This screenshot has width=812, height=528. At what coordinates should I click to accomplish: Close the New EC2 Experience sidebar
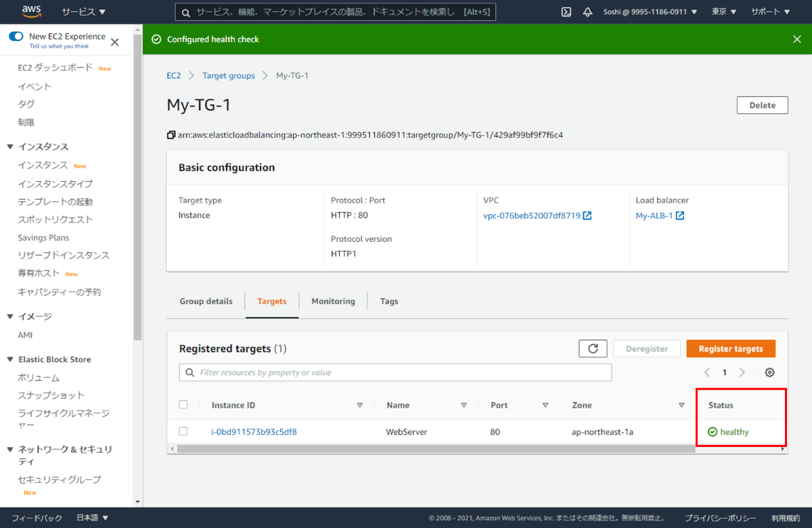pos(114,42)
